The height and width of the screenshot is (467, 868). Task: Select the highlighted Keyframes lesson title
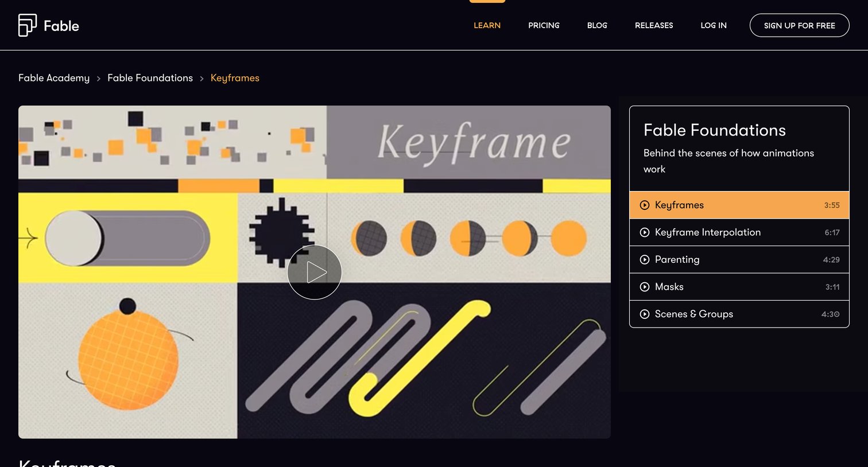click(679, 205)
